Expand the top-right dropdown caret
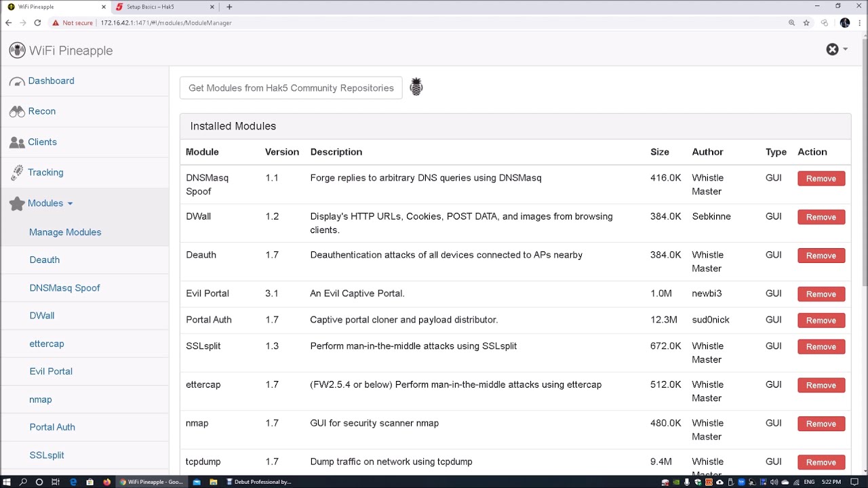The width and height of the screenshot is (868, 488). pyautogui.click(x=845, y=49)
